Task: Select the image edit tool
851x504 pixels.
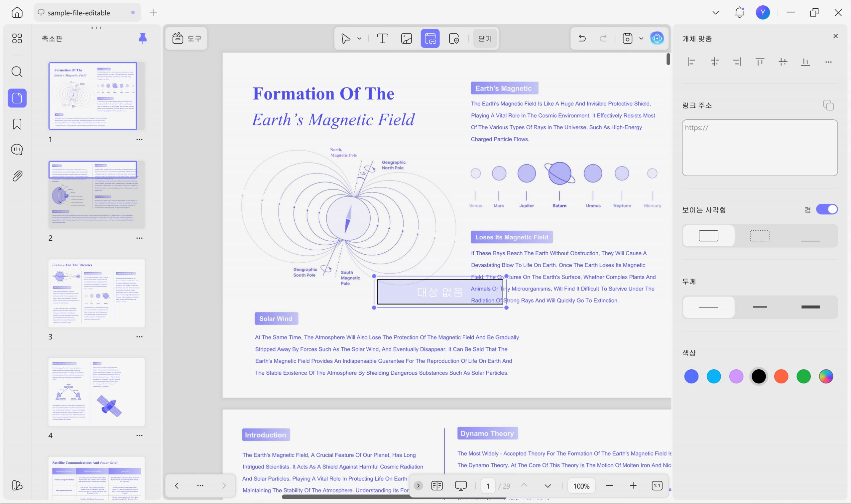Action: click(x=407, y=38)
